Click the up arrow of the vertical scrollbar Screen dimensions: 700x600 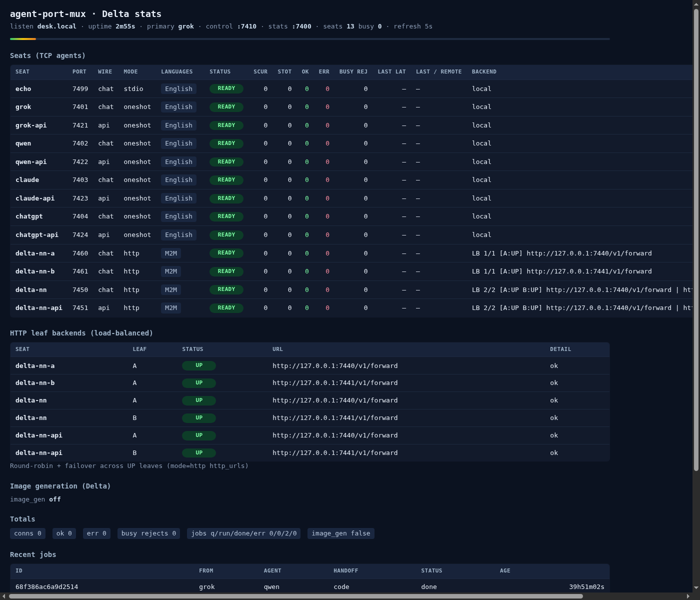coord(696,3)
